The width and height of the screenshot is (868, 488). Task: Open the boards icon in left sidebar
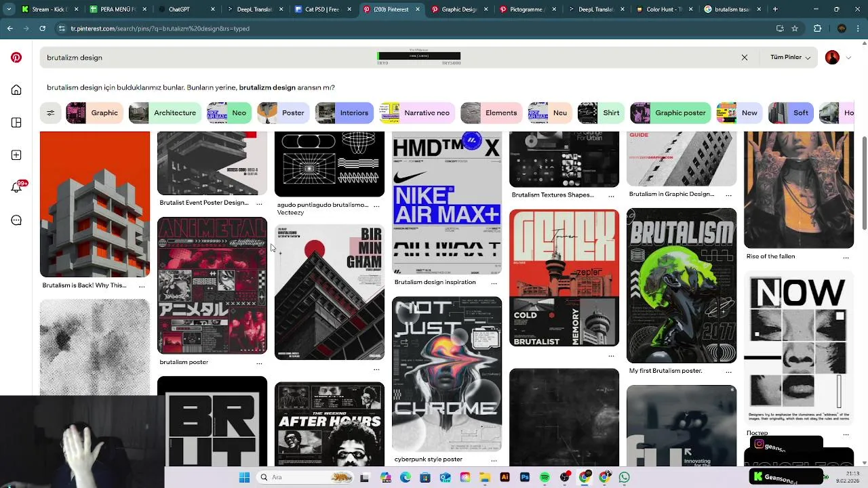pyautogui.click(x=16, y=123)
